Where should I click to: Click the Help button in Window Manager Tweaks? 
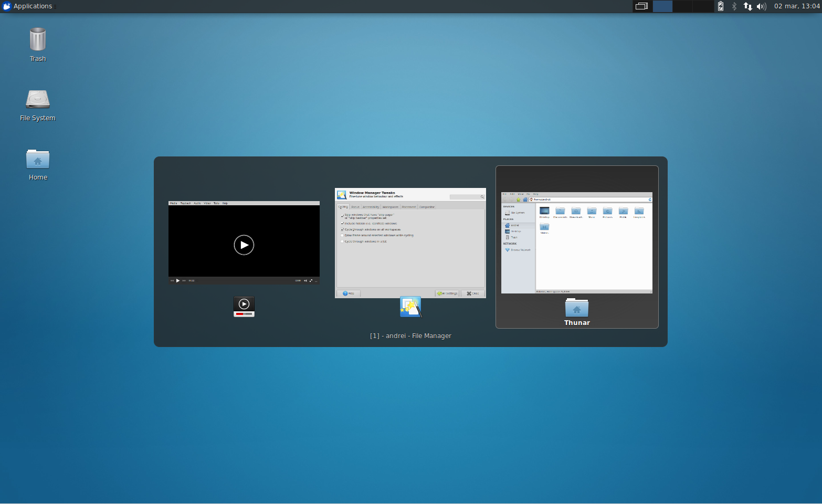click(x=349, y=293)
